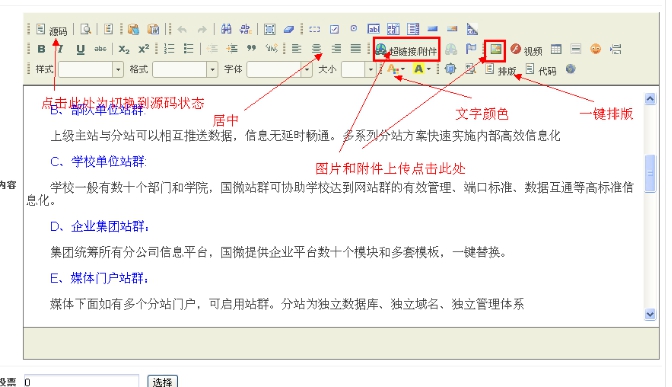
Task: Switch to source mode via 源码 button
Action: [x=52, y=30]
